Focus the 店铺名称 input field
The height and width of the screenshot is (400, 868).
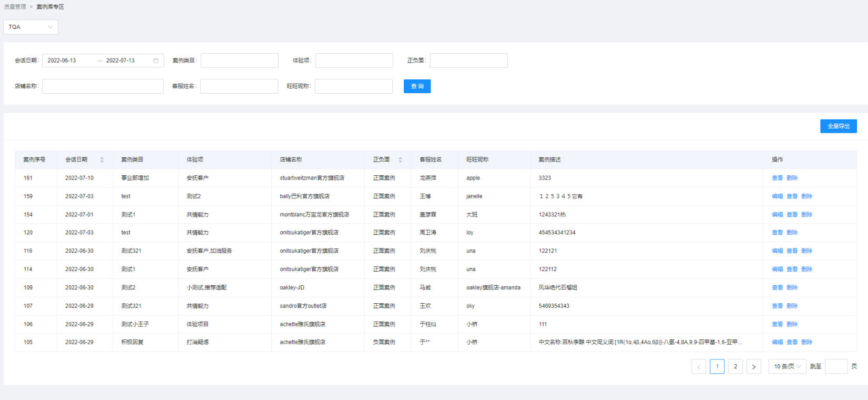103,86
